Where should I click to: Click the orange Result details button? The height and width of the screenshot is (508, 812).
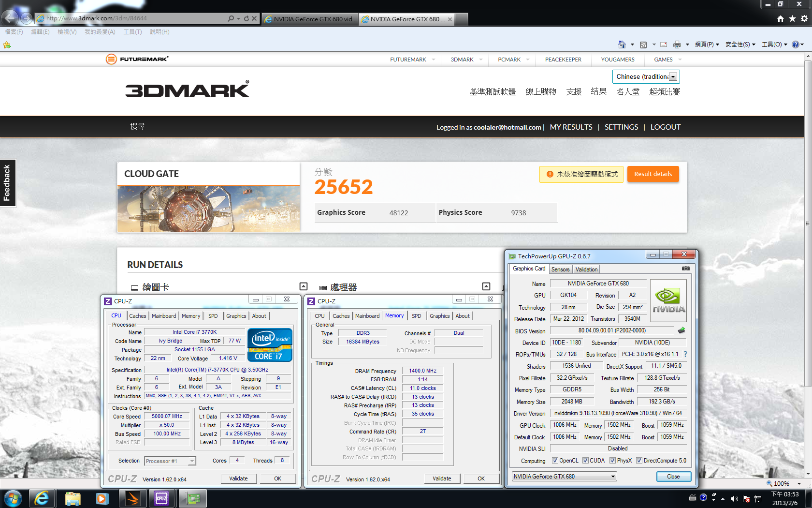pos(653,174)
